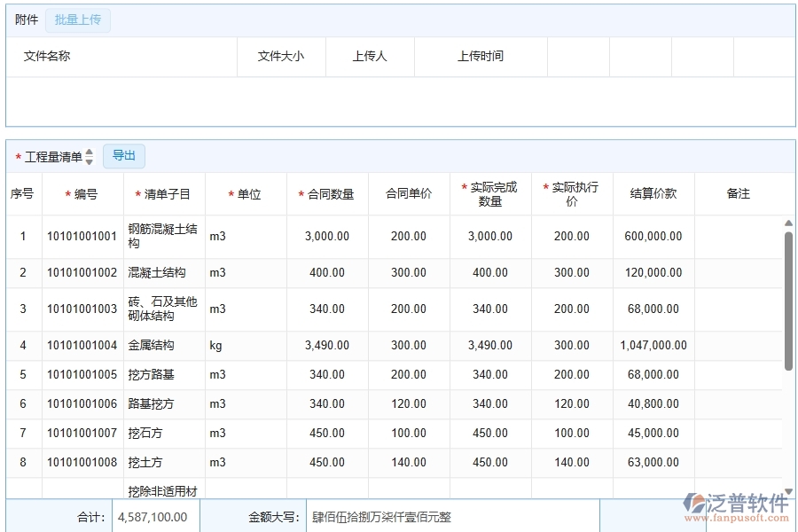Viewport: 798px width, 532px height.
Task: Click the 批量上传 batch upload button
Action: [77, 20]
